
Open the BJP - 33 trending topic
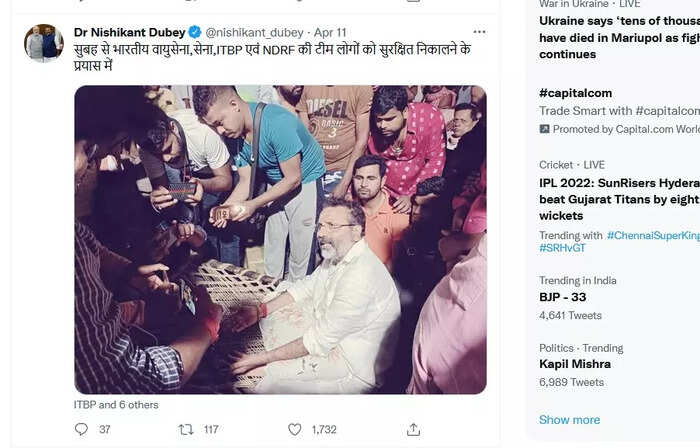point(562,297)
